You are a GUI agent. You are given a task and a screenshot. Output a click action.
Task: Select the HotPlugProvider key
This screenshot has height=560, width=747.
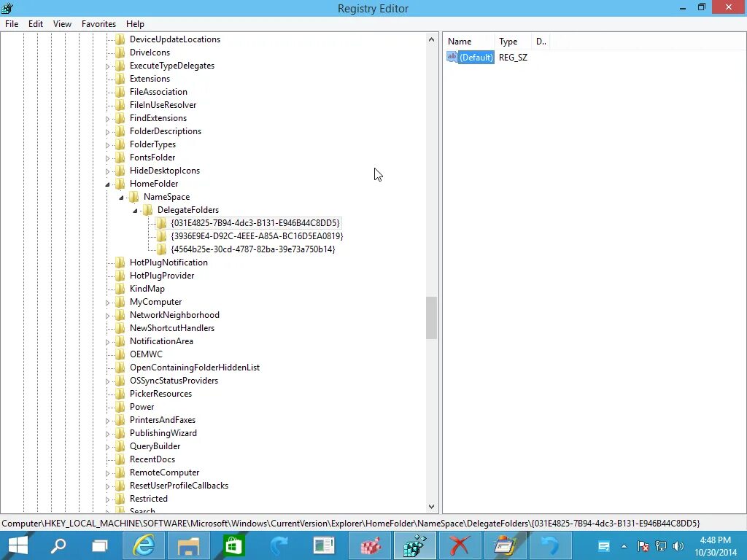pos(162,276)
